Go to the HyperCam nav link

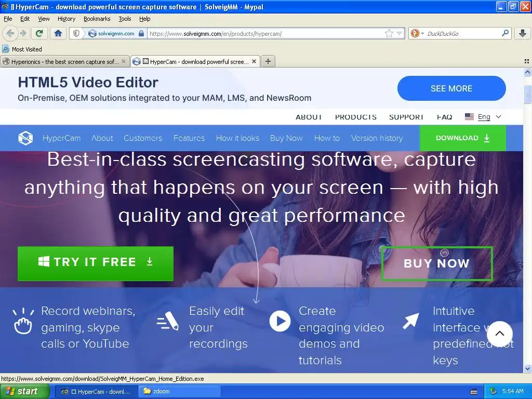61,138
